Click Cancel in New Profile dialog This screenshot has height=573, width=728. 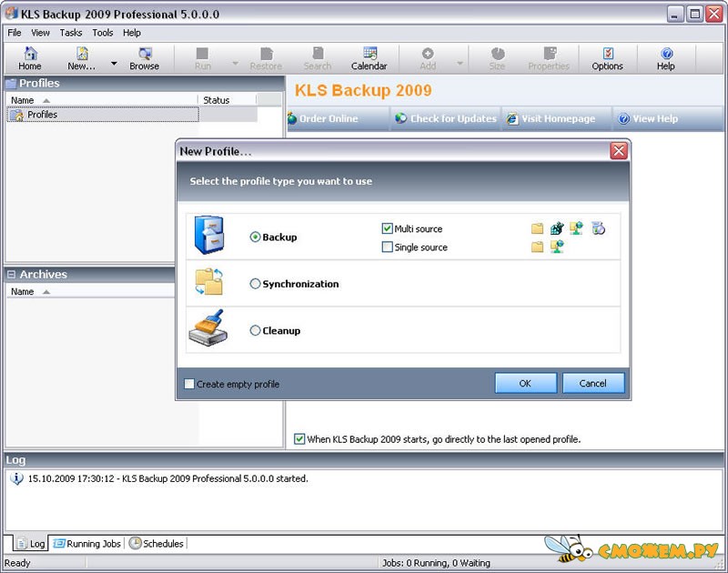click(x=593, y=383)
